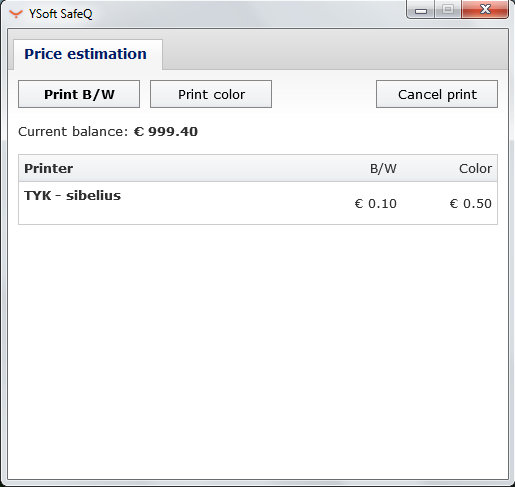Click the B/W column header

pyautogui.click(x=383, y=169)
